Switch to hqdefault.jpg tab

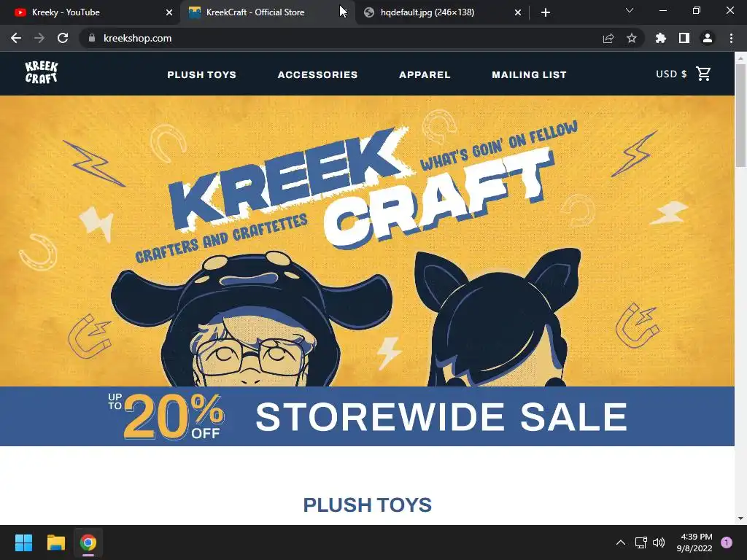point(443,12)
